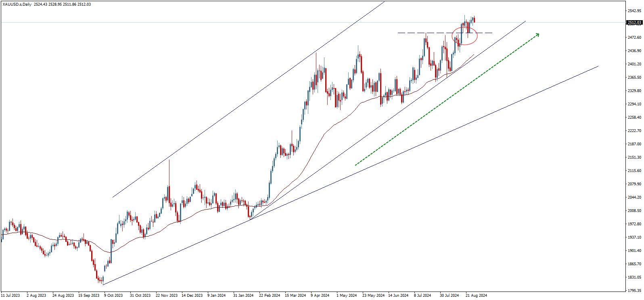Click the 2044.20 price axis label

click(x=635, y=197)
